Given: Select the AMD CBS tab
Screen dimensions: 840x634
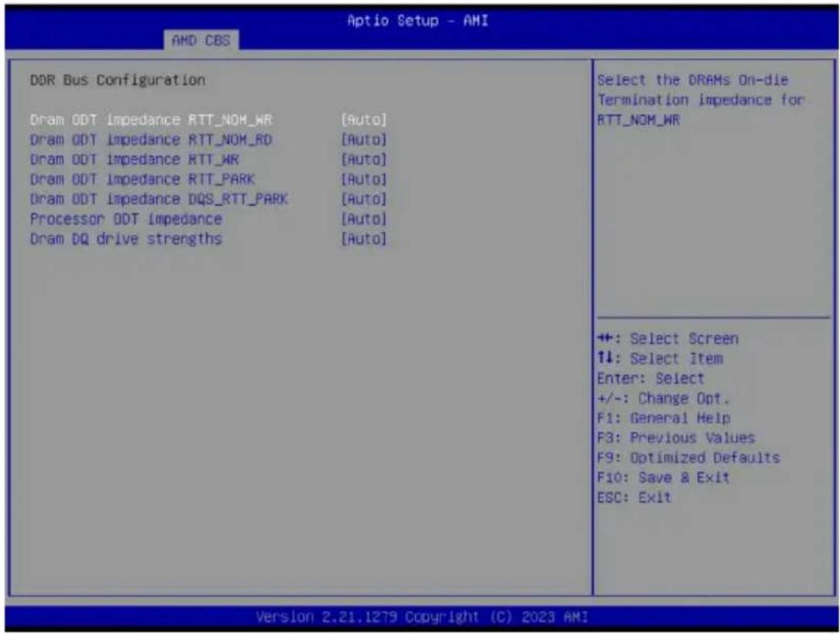Looking at the screenshot, I should [x=201, y=40].
